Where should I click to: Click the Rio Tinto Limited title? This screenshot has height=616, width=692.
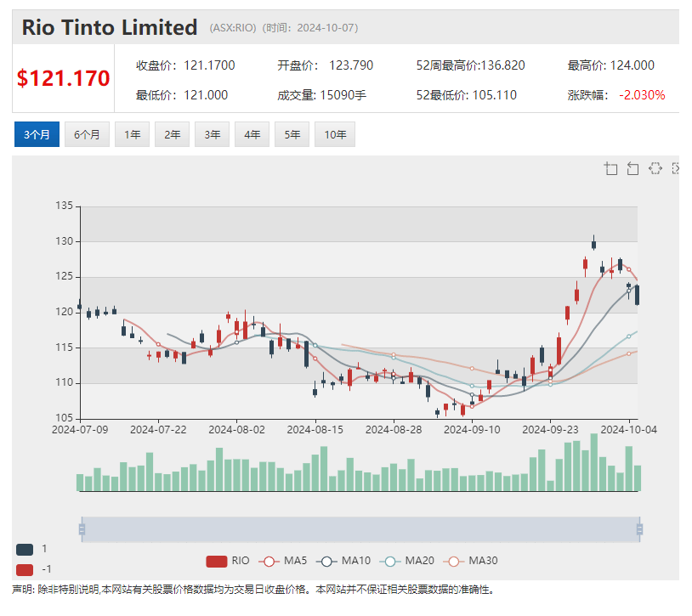(x=110, y=27)
